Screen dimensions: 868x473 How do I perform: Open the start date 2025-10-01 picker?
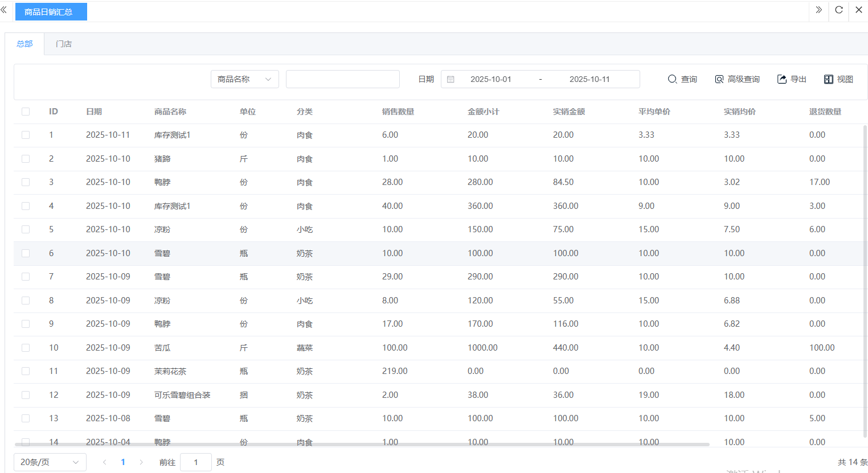pos(490,79)
